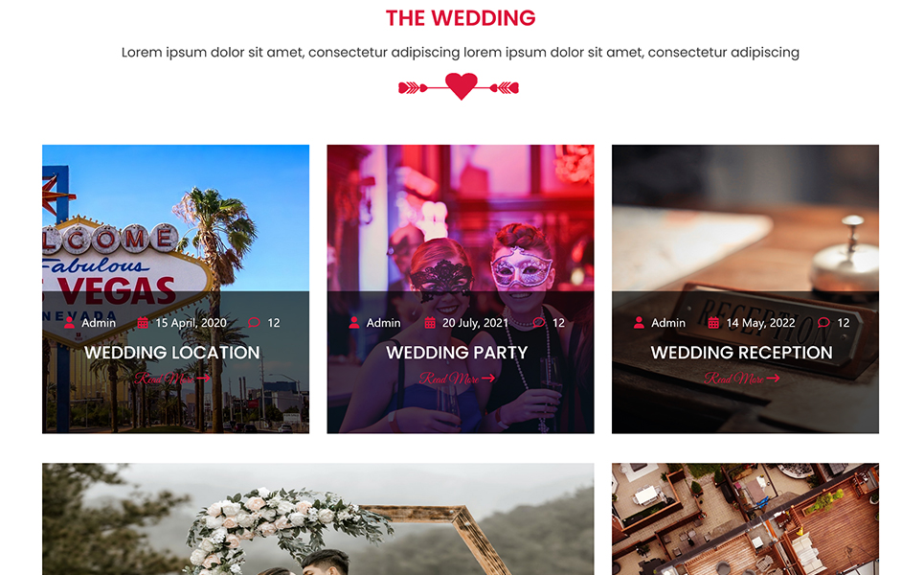Screen dimensions: 924x575
Task: Open Read More under Wedding Location
Action: [x=172, y=378]
